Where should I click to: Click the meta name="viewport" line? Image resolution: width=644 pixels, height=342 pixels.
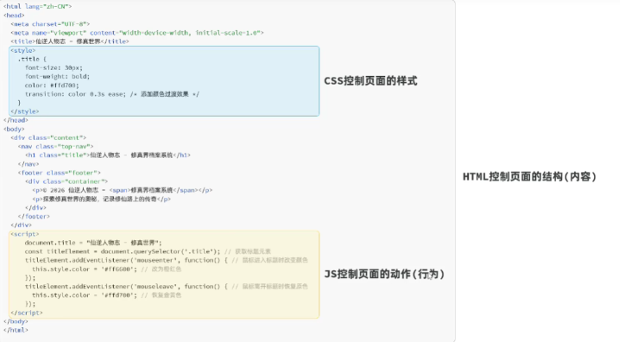click(137, 33)
